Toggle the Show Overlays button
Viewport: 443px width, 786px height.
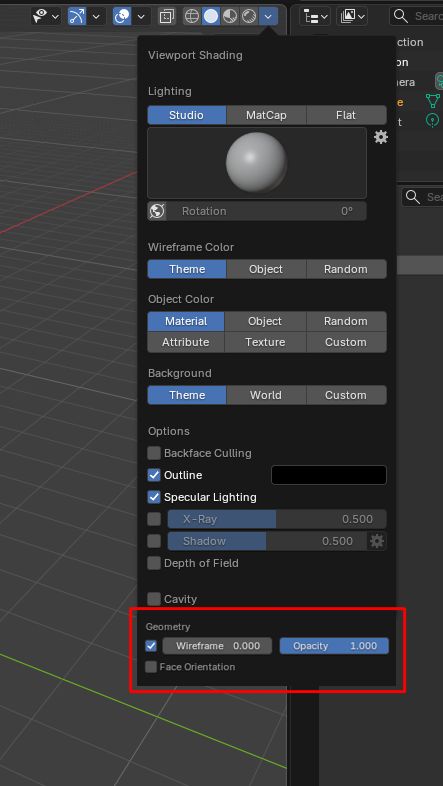[x=122, y=17]
